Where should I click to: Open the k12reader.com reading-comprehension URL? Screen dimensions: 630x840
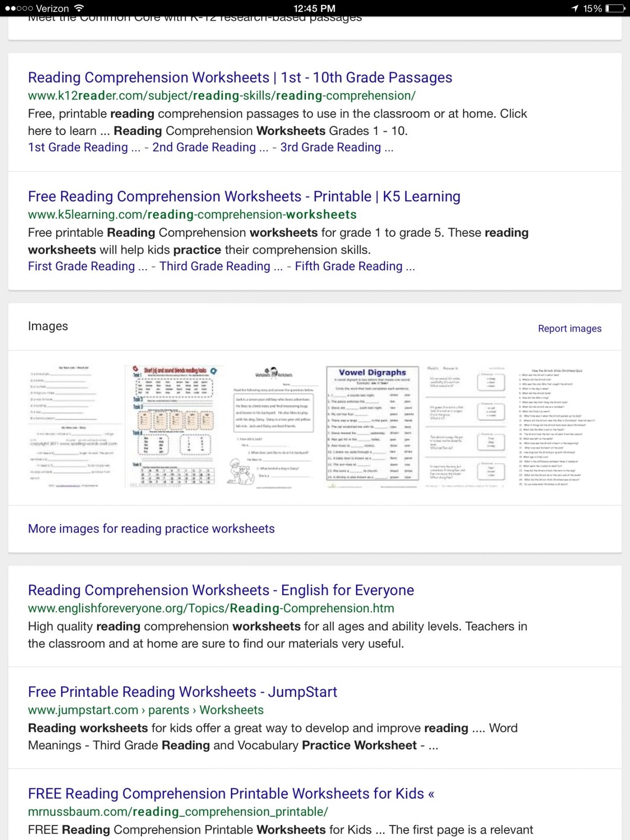coord(221,96)
